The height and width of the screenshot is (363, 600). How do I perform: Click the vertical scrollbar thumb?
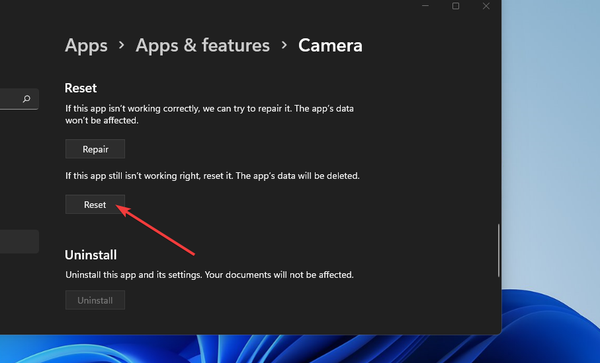(x=499, y=251)
